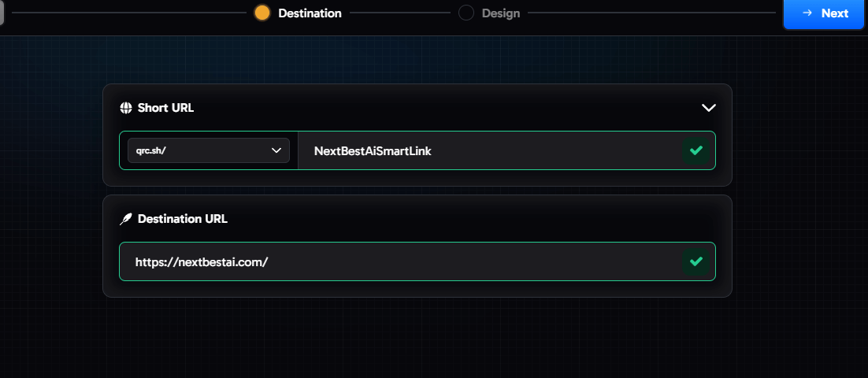Edit the Destination URL input field
The height and width of the screenshot is (378, 868).
click(x=417, y=261)
